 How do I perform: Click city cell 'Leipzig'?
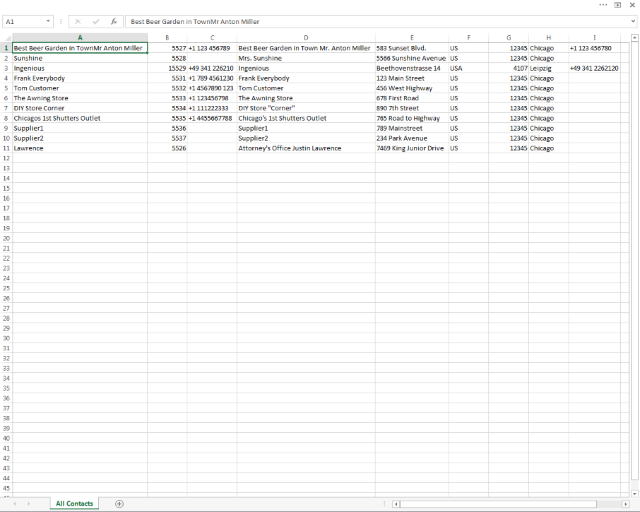549,68
